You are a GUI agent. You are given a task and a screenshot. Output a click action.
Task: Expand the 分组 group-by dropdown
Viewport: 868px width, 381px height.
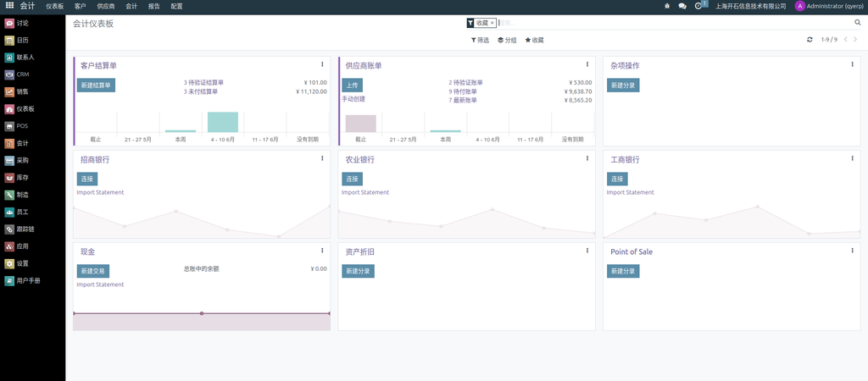507,40
